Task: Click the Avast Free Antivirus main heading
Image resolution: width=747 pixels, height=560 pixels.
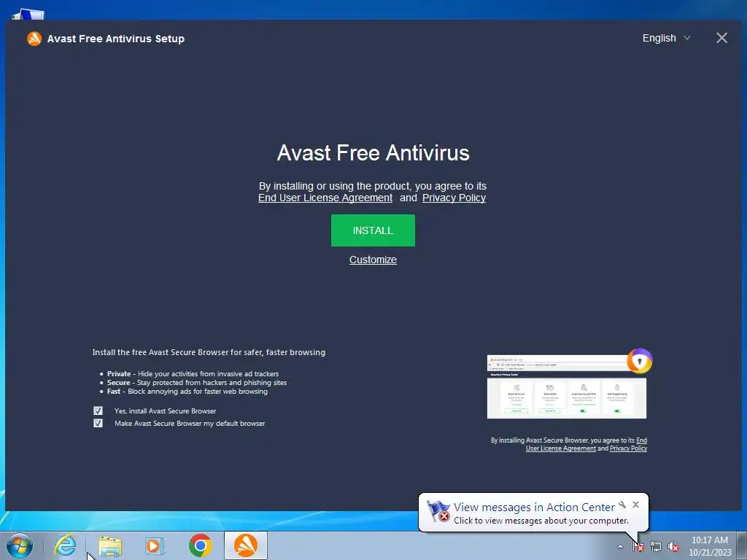Action: pyautogui.click(x=373, y=153)
